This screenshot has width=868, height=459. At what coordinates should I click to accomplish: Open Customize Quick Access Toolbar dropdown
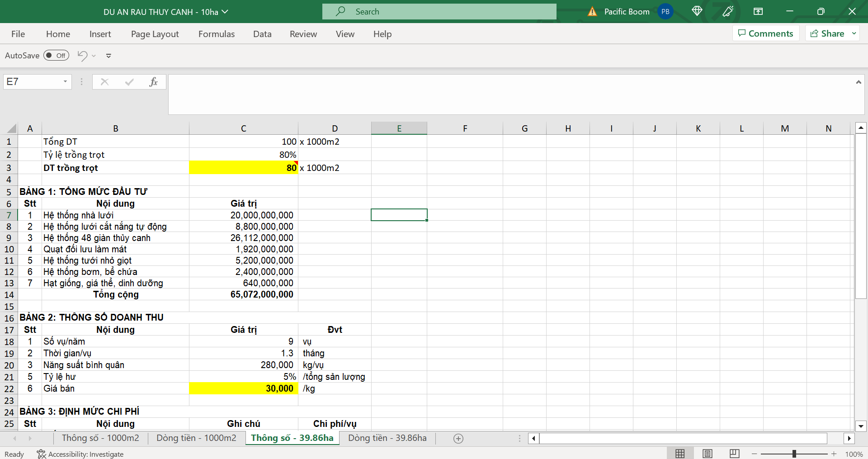tap(108, 56)
